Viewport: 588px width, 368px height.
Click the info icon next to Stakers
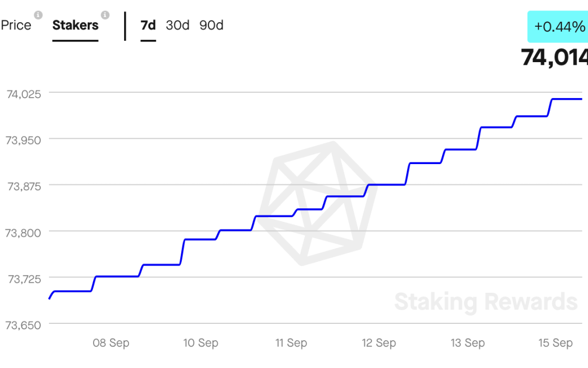(106, 15)
